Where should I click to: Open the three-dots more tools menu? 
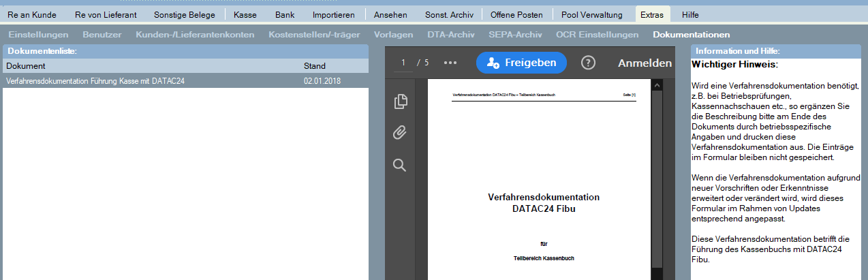coord(450,63)
